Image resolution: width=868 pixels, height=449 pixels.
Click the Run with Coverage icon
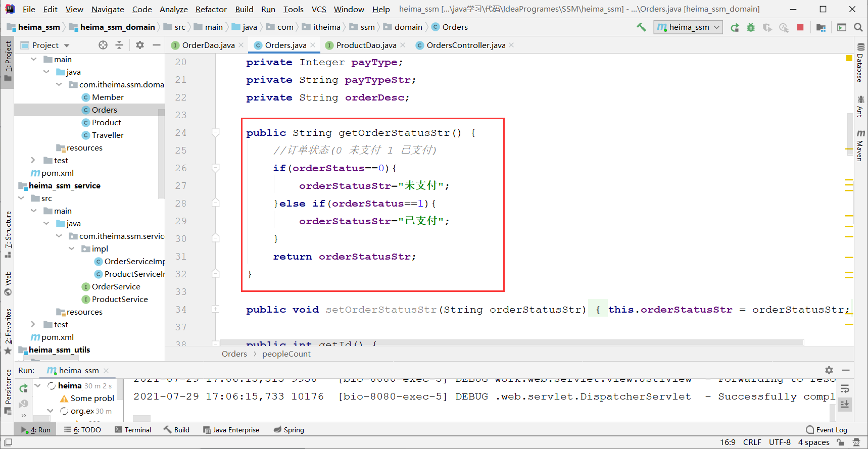[x=767, y=27]
